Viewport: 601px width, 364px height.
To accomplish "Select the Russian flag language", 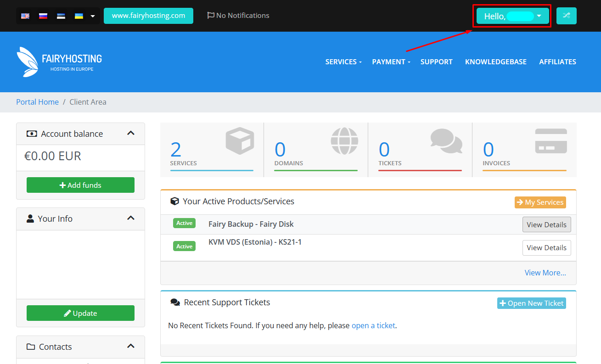I will point(43,16).
